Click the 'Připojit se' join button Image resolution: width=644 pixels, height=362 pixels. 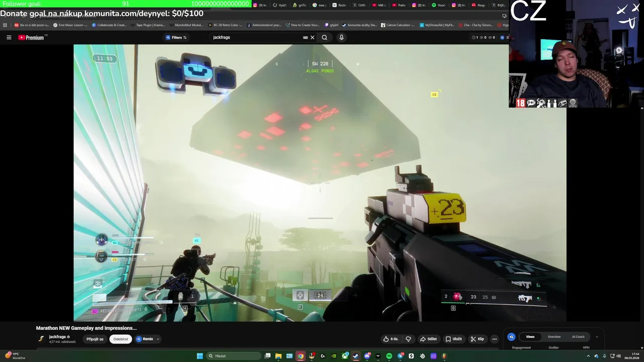coord(95,339)
